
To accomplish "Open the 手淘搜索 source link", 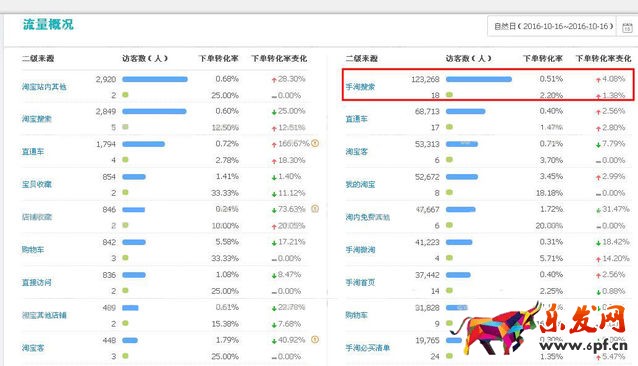I will (x=360, y=87).
